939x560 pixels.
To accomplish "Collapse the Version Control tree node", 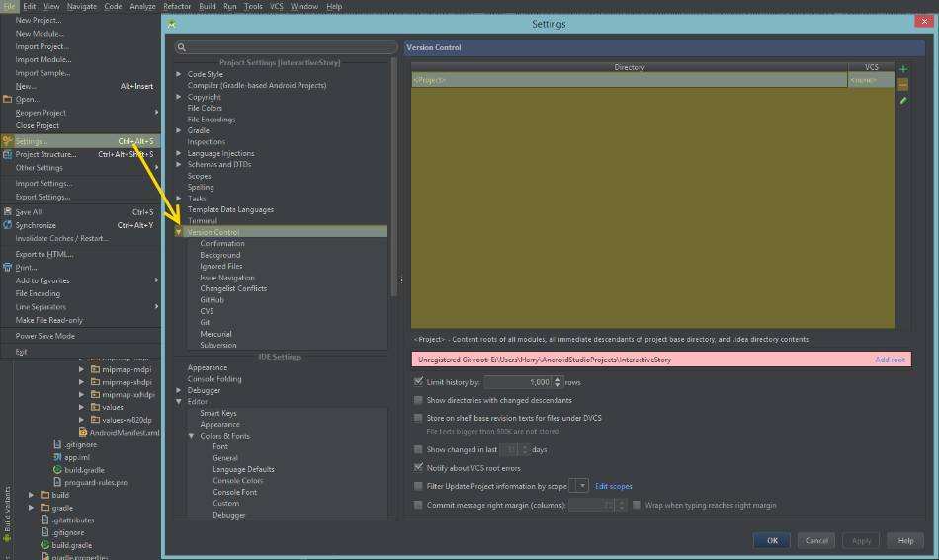I will pos(179,233).
